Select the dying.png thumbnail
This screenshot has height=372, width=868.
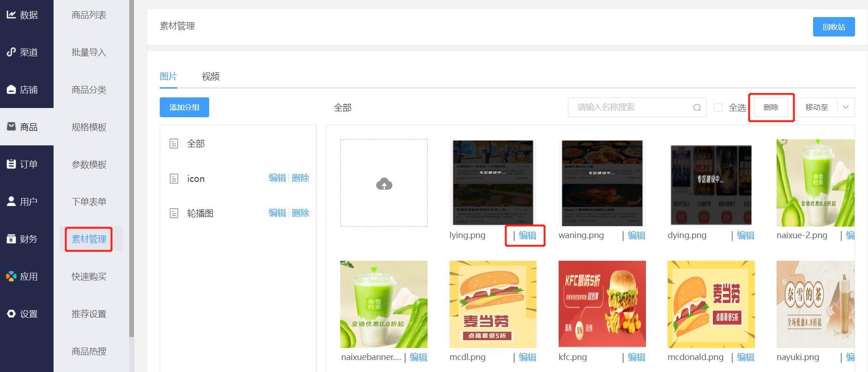click(x=711, y=183)
